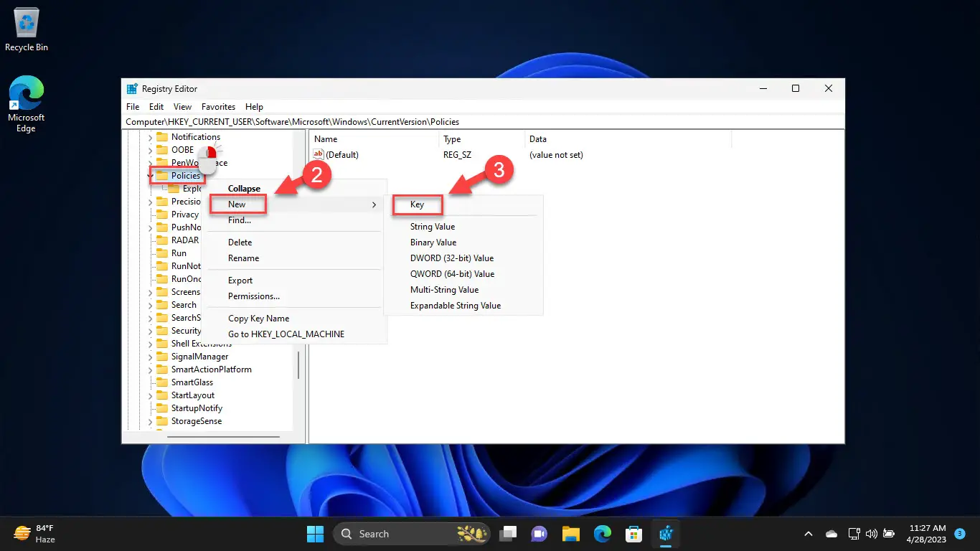Image resolution: width=980 pixels, height=551 pixels.
Task: Expand the Search tree node
Action: point(150,305)
